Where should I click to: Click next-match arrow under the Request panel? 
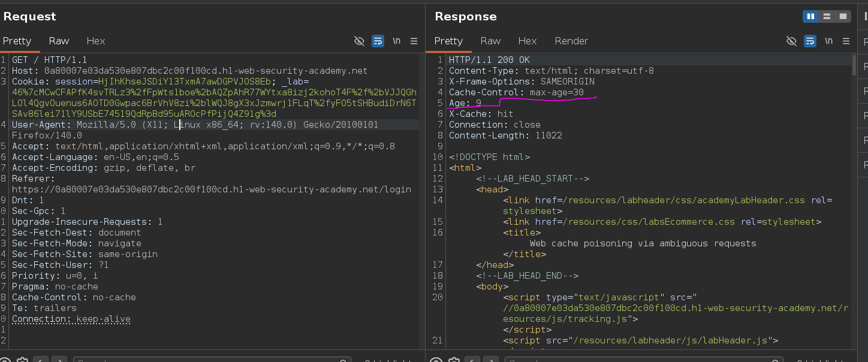(x=59, y=360)
